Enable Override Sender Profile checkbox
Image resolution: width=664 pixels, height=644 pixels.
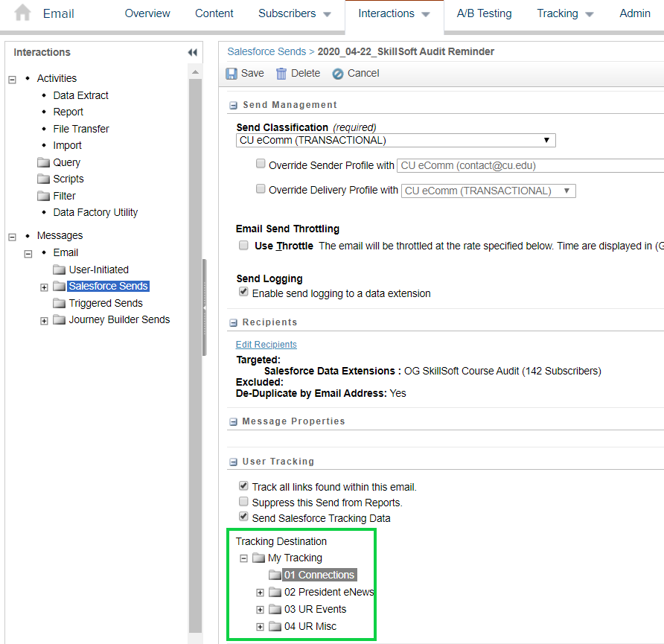click(x=261, y=164)
